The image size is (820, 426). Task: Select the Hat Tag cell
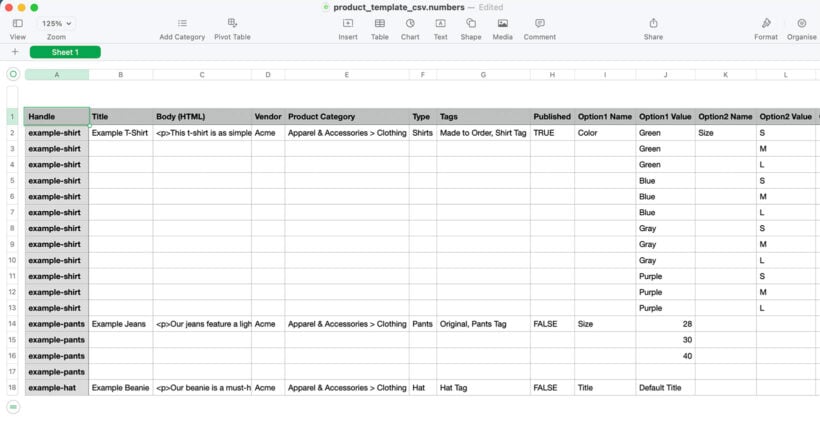click(483, 388)
